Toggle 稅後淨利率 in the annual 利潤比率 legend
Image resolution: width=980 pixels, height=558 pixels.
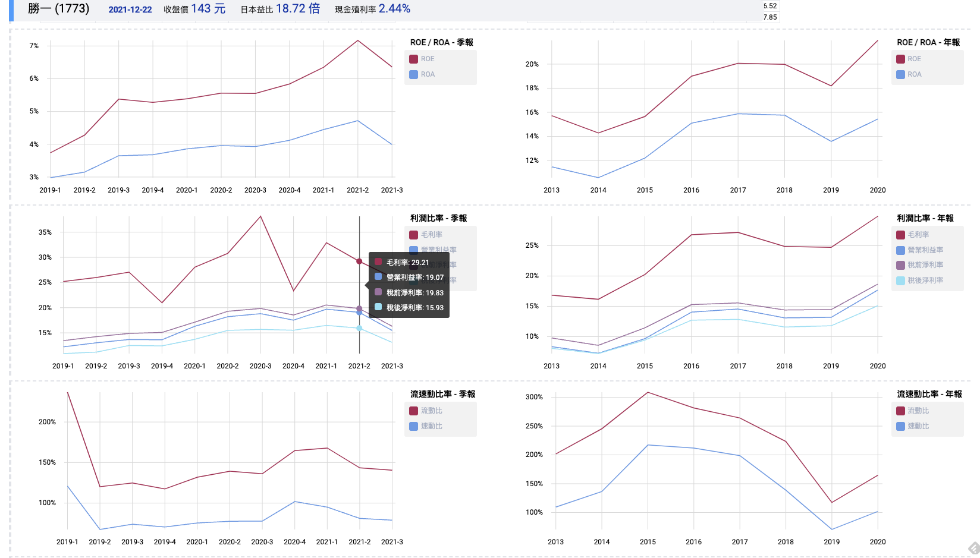click(919, 280)
